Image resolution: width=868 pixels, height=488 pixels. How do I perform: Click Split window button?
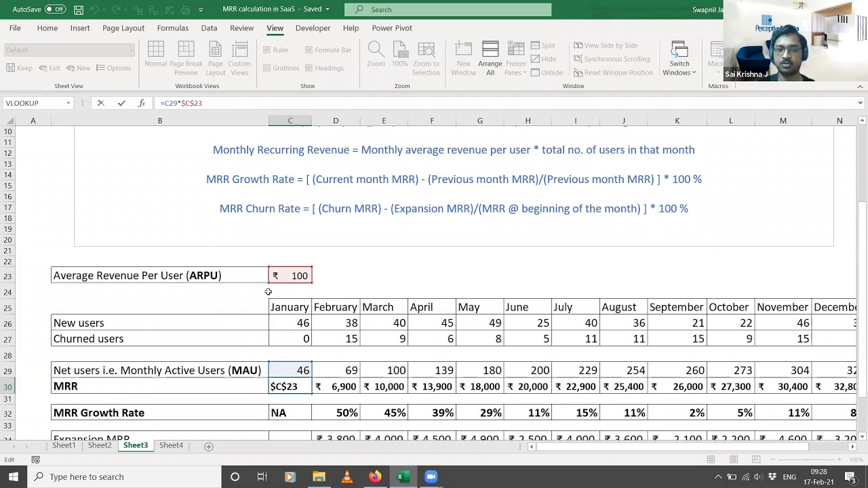[542, 45]
